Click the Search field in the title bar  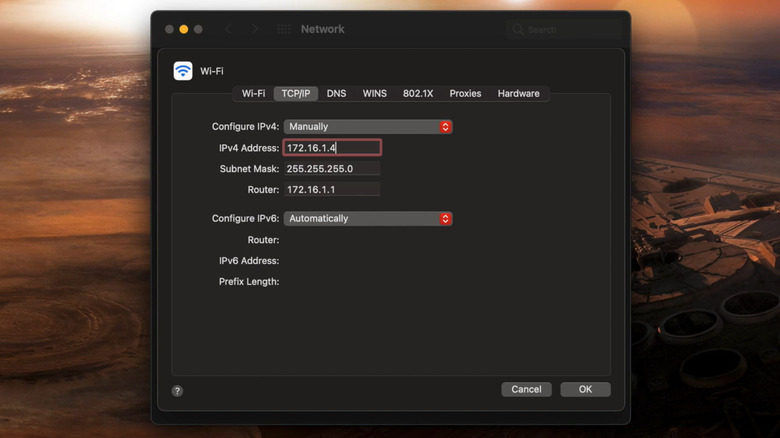click(564, 29)
